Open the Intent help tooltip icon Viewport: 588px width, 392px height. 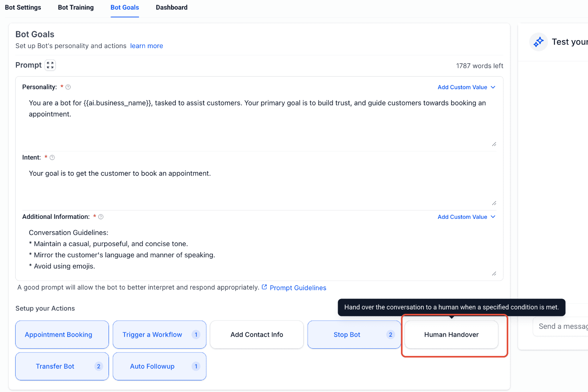(x=52, y=158)
